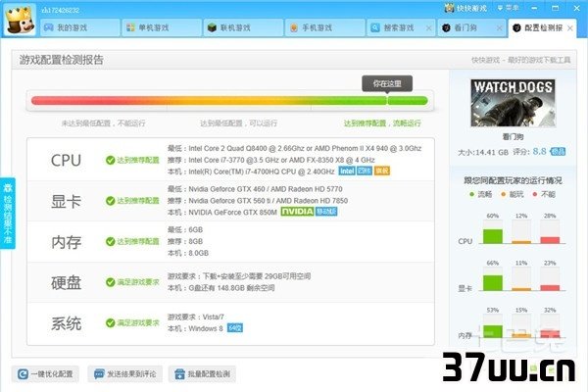Click the green check icon in CPU row
This screenshot has height=392, width=588.
[x=110, y=160]
